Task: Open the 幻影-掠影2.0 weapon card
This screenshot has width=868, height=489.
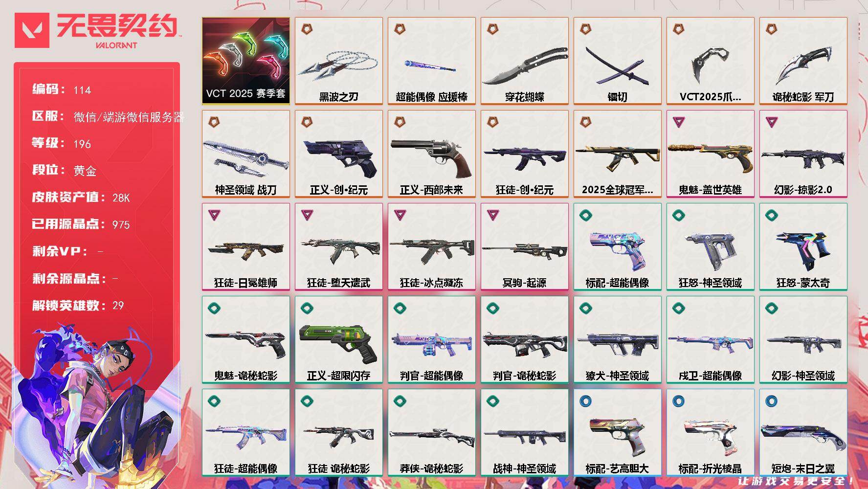Action: 803,154
